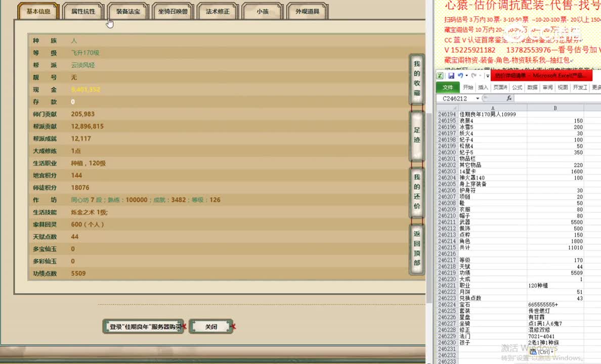601x364 pixels.
Task: Open the 外观道具 tab
Action: pos(308,12)
